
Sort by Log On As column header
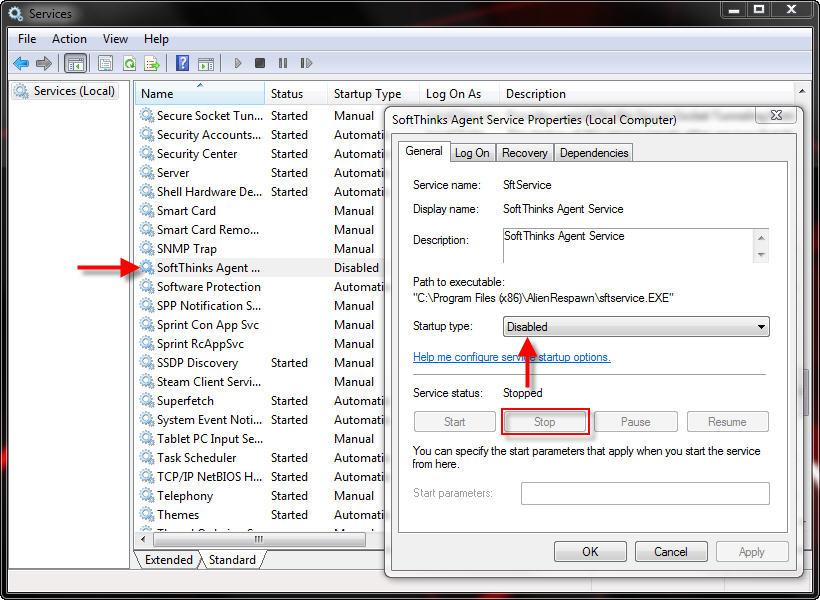coord(459,94)
